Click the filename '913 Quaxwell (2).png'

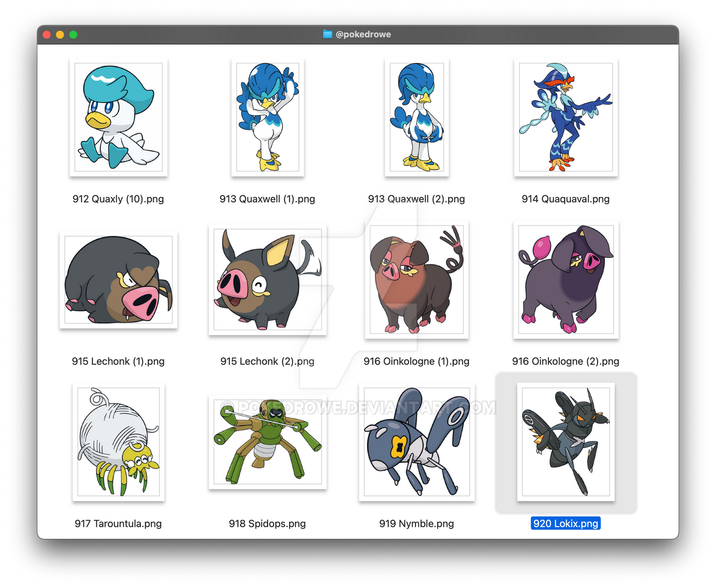point(417,199)
